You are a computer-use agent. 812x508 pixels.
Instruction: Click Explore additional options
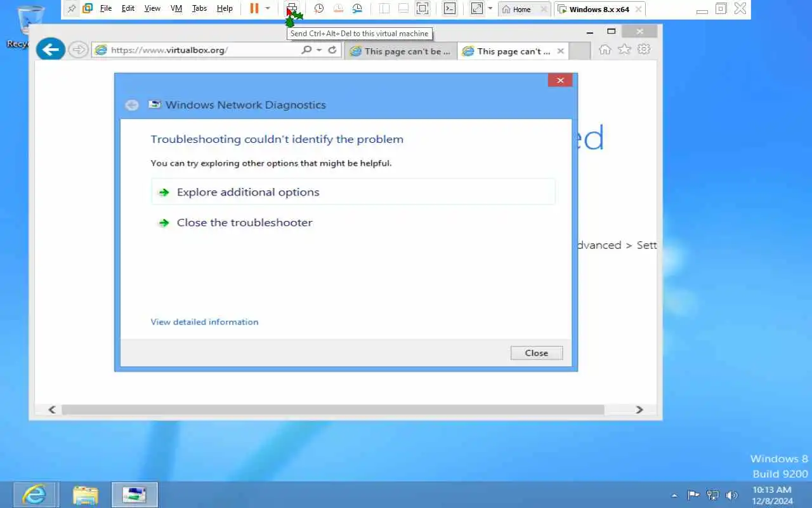(353, 192)
